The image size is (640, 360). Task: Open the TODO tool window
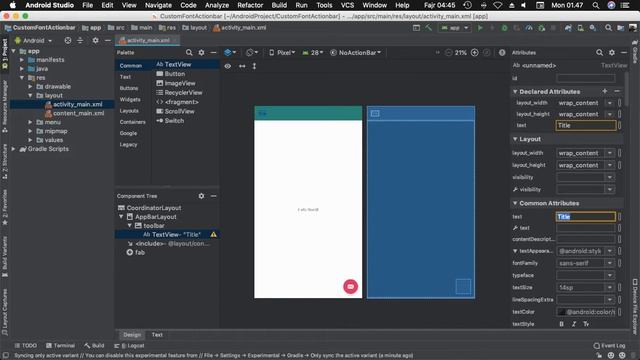pyautogui.click(x=25, y=346)
